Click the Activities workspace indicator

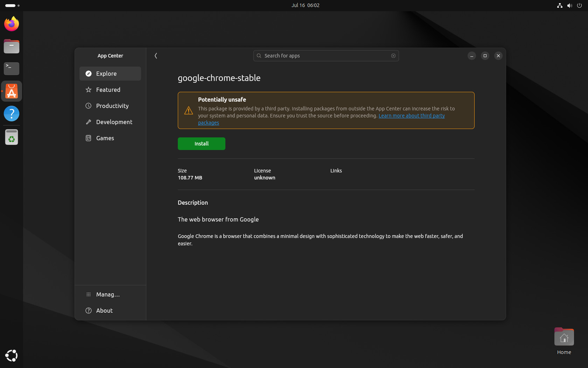[x=12, y=5]
